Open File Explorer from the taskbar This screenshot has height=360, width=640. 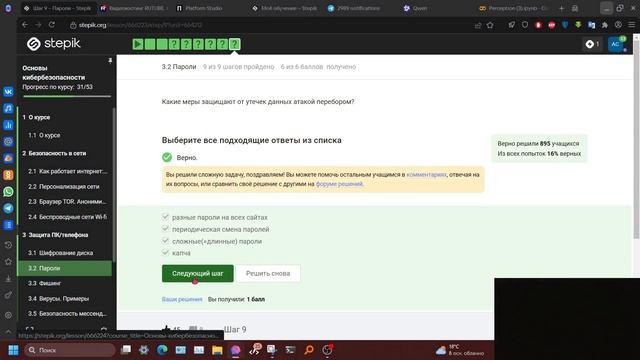coord(217,350)
